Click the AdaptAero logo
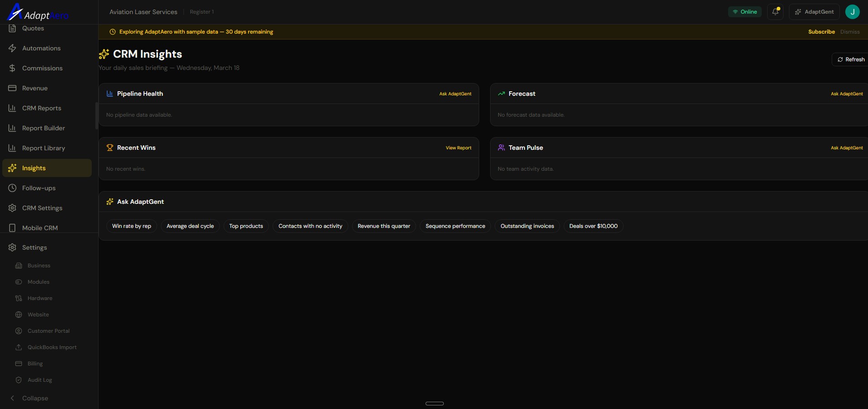The height and width of the screenshot is (409, 868). point(38,12)
